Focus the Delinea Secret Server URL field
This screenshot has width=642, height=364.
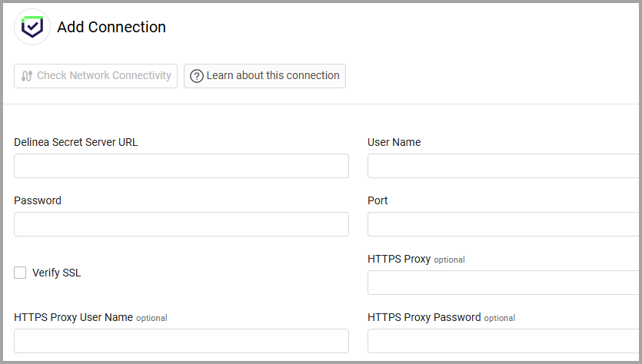point(181,166)
